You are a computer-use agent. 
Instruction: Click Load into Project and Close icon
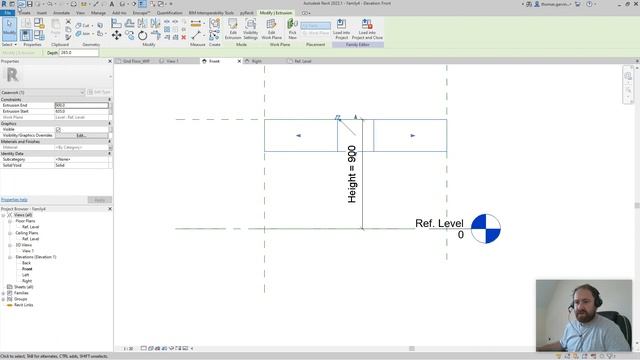tap(367, 29)
